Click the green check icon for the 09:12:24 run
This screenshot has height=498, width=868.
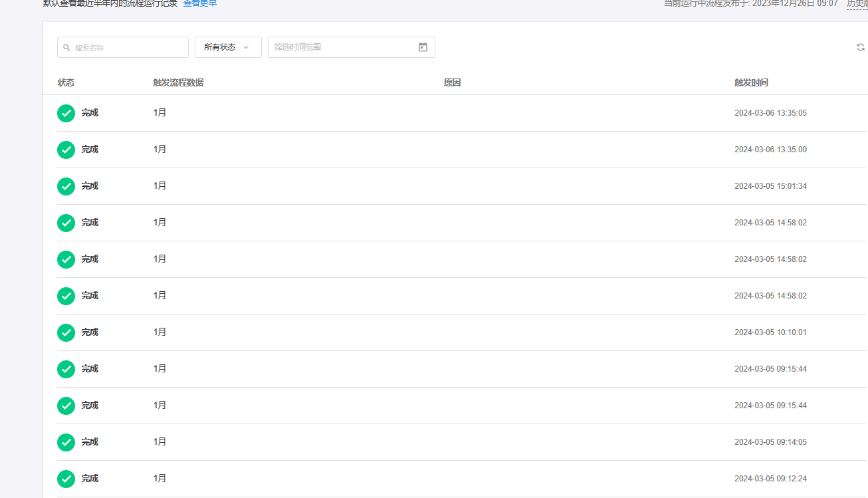[66, 479]
